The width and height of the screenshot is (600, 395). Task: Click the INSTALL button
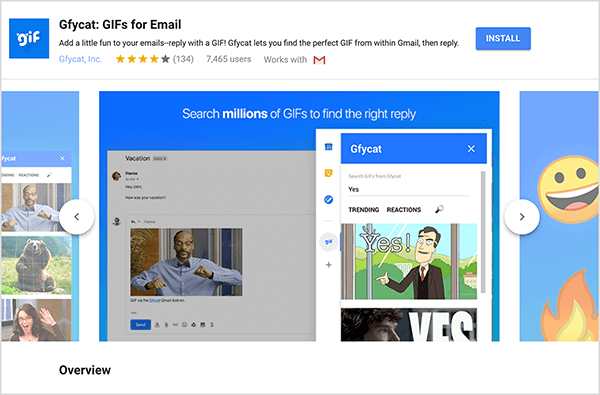(x=503, y=38)
